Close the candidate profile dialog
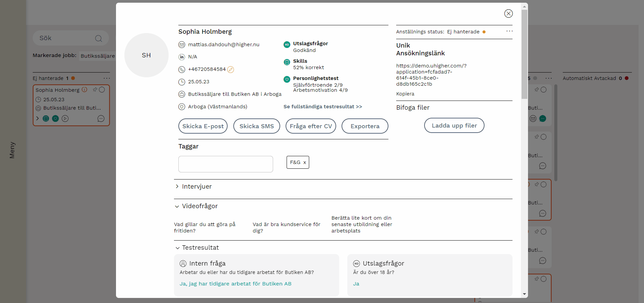Image resolution: width=644 pixels, height=303 pixels. point(508,13)
